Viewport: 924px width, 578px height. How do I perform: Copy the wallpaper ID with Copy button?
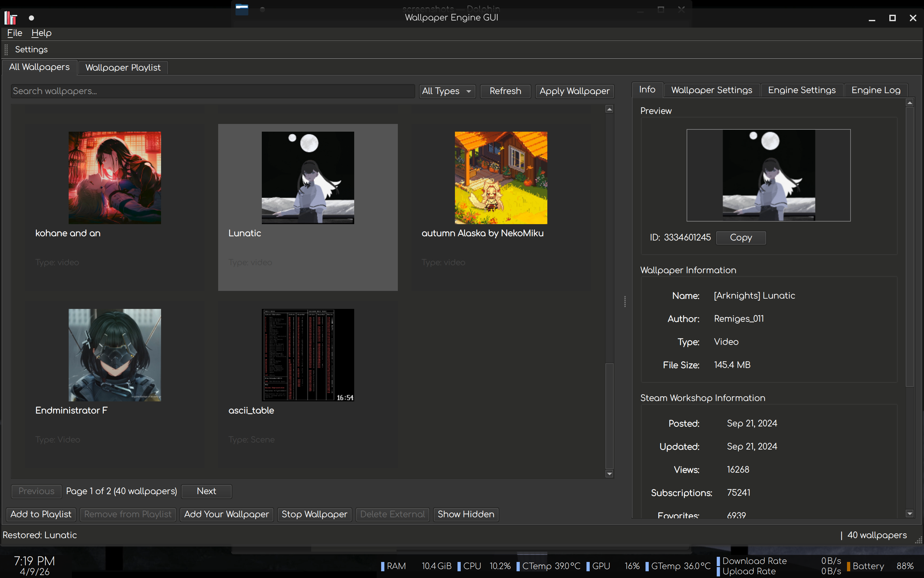741,237
